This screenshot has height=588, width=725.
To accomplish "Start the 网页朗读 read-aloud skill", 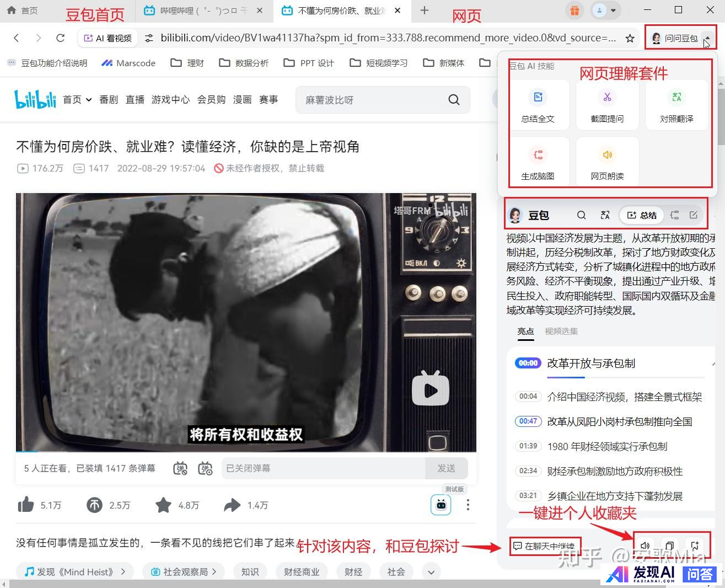I will (x=607, y=162).
